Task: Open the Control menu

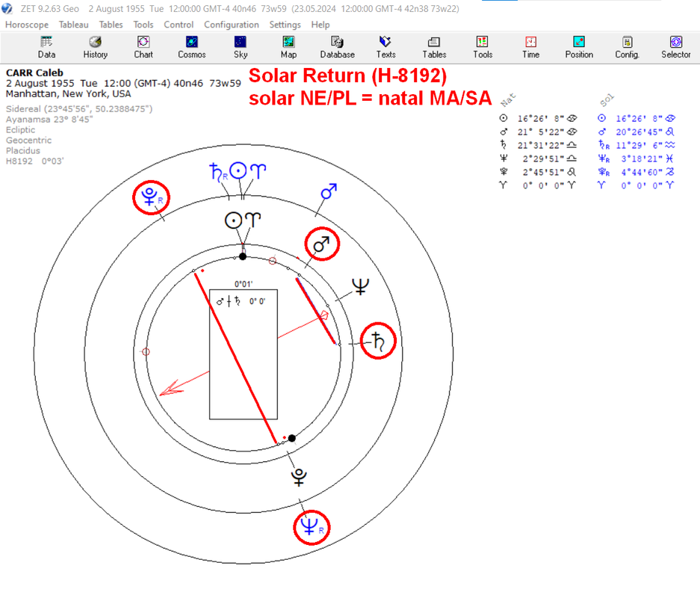Action: click(179, 25)
